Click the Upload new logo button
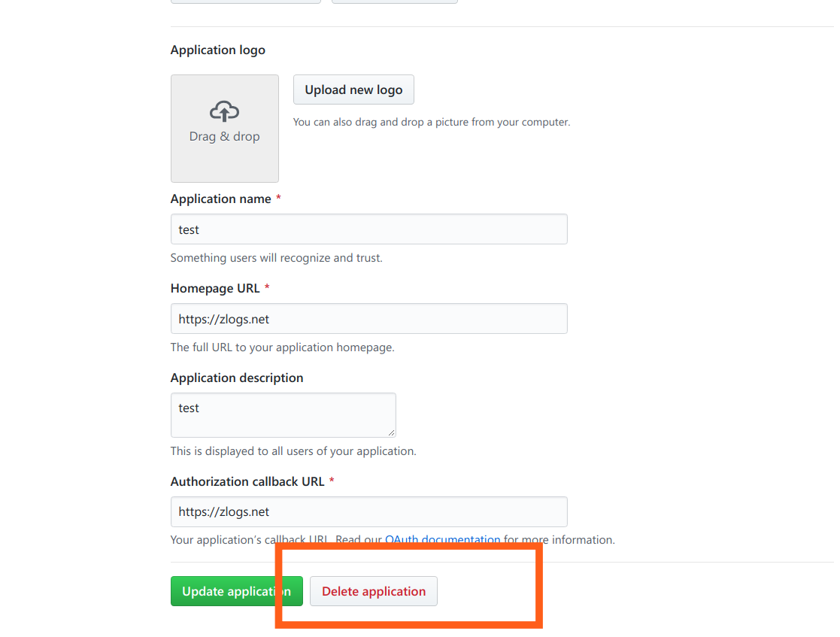840x637 pixels. pyautogui.click(x=353, y=89)
